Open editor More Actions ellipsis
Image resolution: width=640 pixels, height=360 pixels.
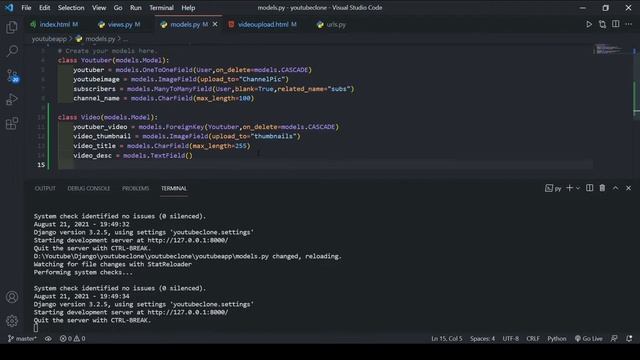(629, 24)
